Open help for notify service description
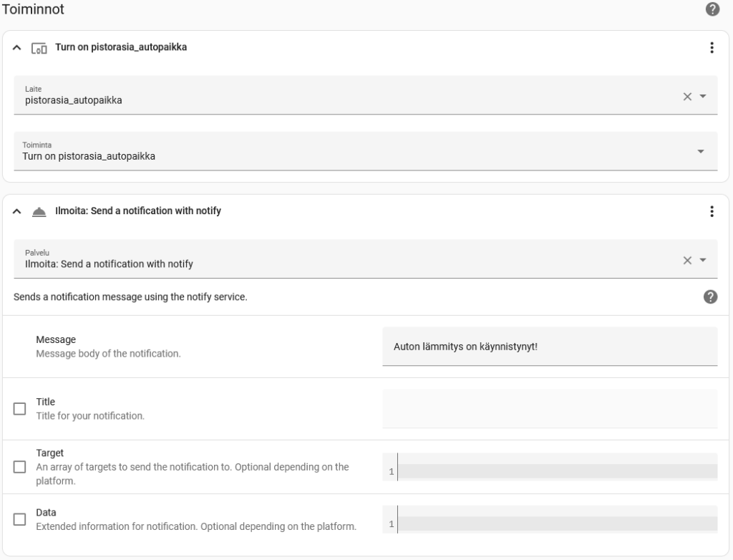 point(710,296)
